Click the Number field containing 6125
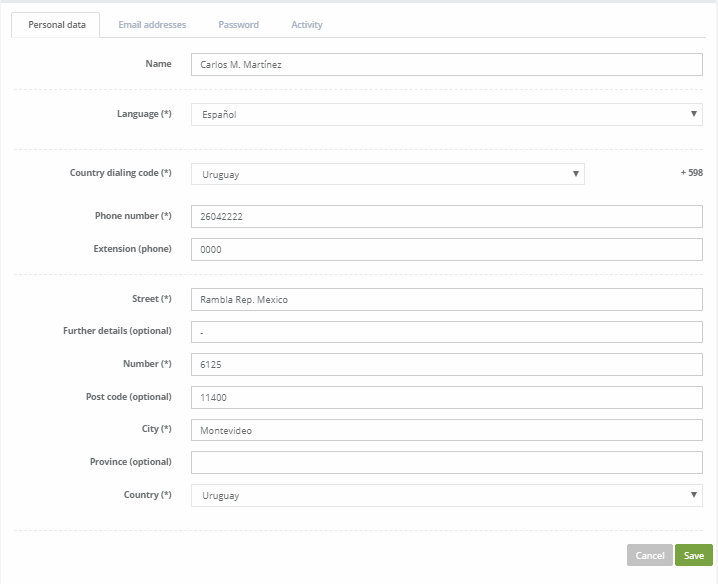The width and height of the screenshot is (718, 584). (446, 365)
